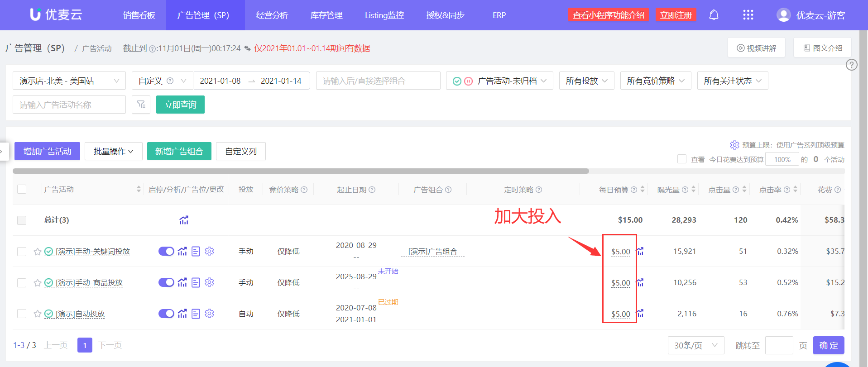Toggle the switch for 手动-商品投放
This screenshot has width=868, height=367.
pos(166,282)
